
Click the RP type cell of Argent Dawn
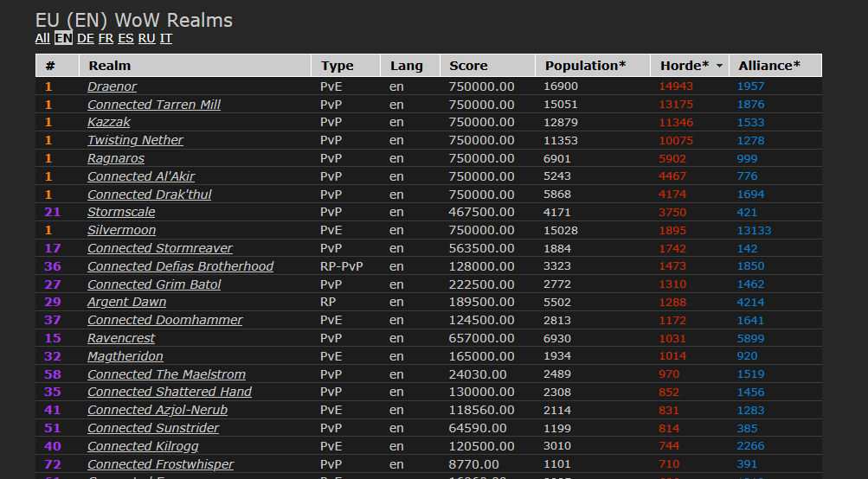[x=328, y=302]
